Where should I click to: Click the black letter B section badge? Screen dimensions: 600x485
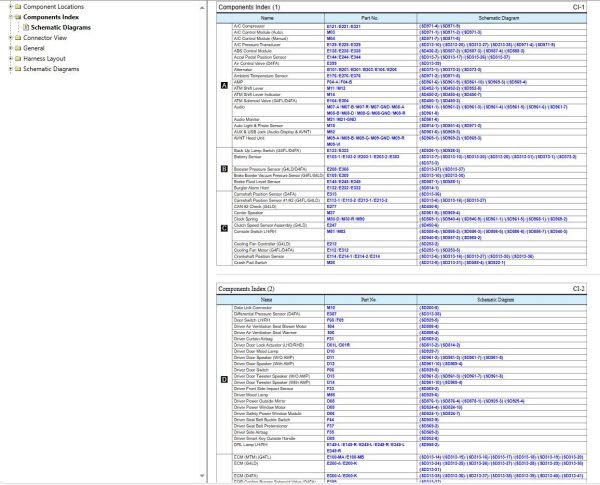(224, 168)
